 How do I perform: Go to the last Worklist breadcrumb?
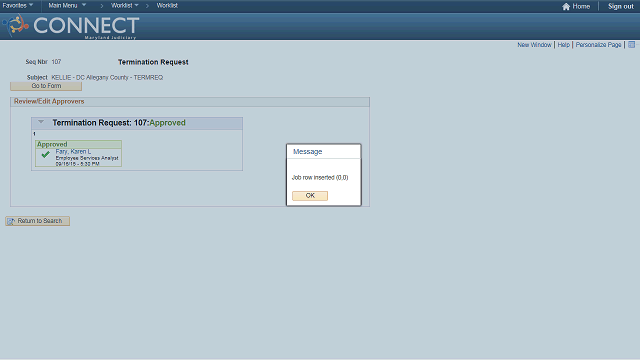(167, 5)
